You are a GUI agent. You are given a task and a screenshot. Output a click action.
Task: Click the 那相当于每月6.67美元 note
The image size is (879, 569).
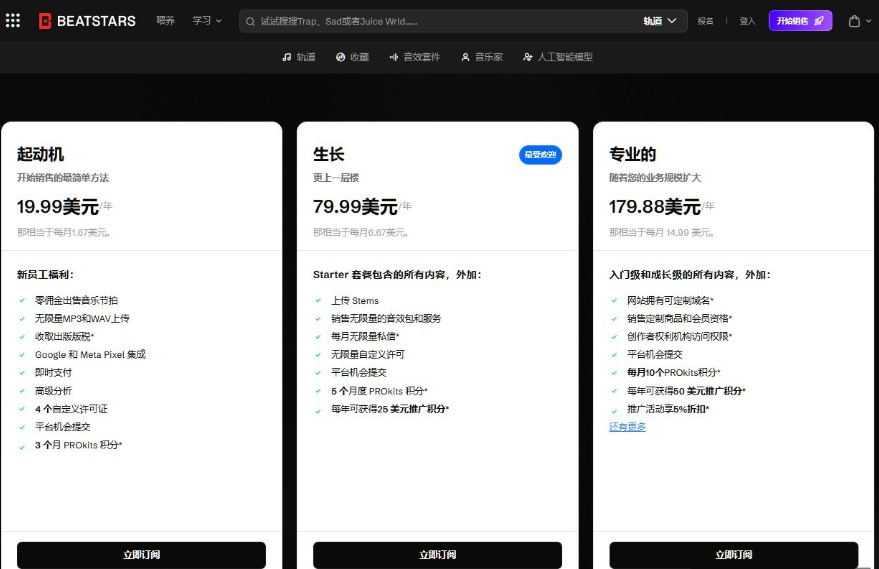pyautogui.click(x=360, y=232)
